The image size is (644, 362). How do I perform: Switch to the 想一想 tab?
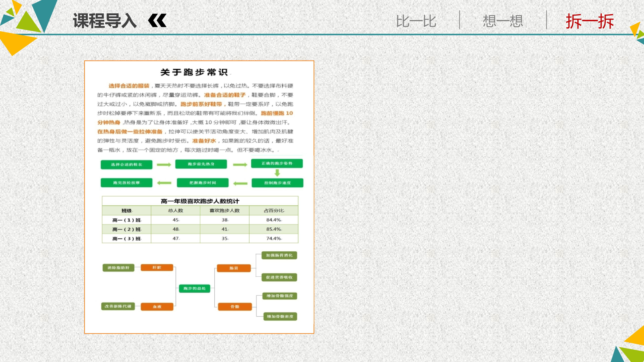tap(503, 21)
